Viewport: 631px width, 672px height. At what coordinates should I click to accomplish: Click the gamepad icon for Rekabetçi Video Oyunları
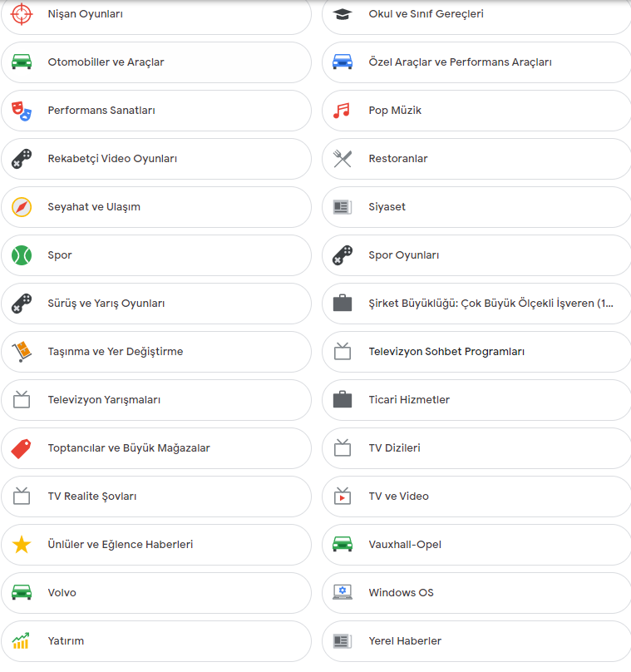(x=22, y=159)
